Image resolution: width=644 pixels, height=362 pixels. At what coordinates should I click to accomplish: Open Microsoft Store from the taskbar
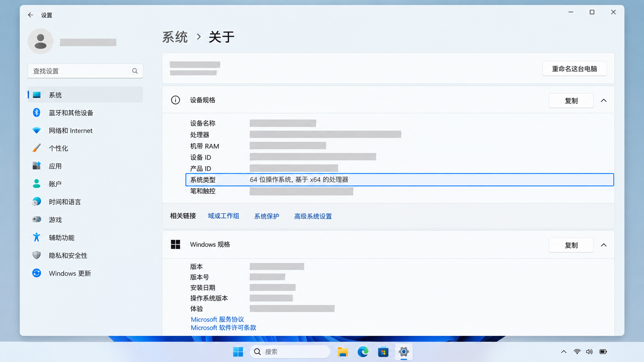tap(383, 352)
